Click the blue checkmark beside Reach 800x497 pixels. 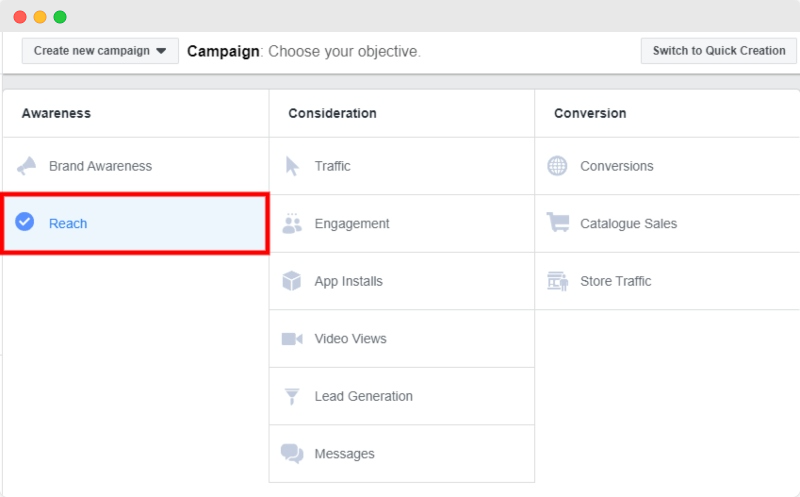coord(24,222)
